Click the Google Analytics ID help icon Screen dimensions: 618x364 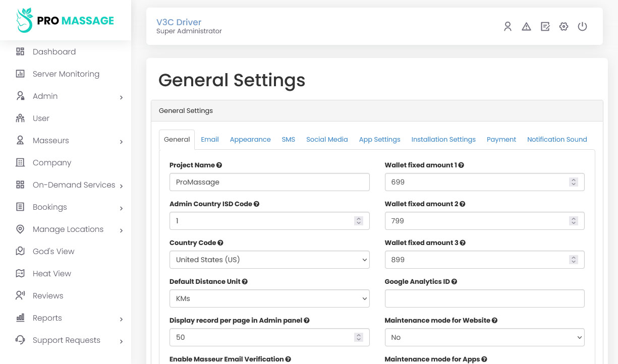click(454, 282)
